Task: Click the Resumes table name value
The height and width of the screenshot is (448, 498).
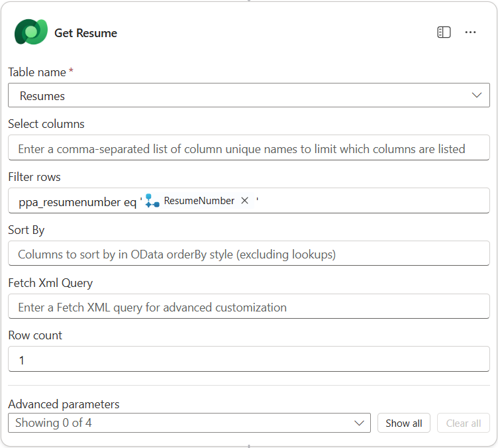Action: (42, 96)
